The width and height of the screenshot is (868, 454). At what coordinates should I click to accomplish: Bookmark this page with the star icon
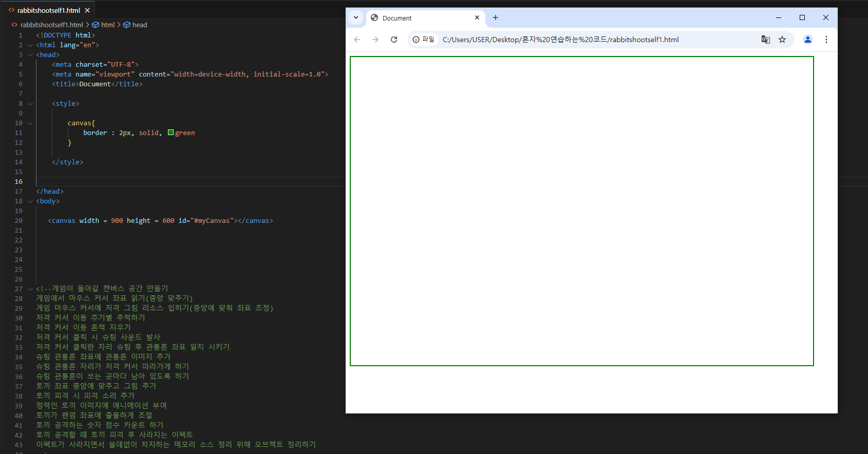pyautogui.click(x=782, y=40)
